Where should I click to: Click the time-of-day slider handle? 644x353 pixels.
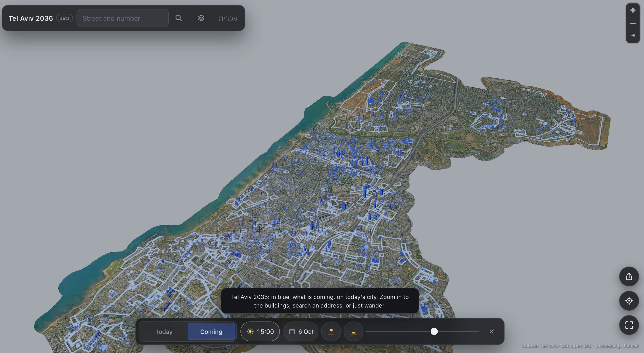pyautogui.click(x=434, y=332)
